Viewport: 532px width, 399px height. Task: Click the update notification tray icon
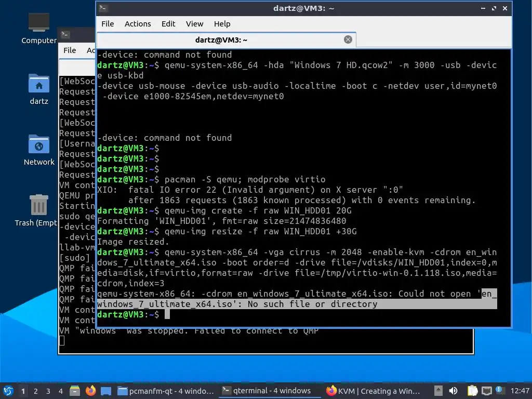tap(499, 390)
